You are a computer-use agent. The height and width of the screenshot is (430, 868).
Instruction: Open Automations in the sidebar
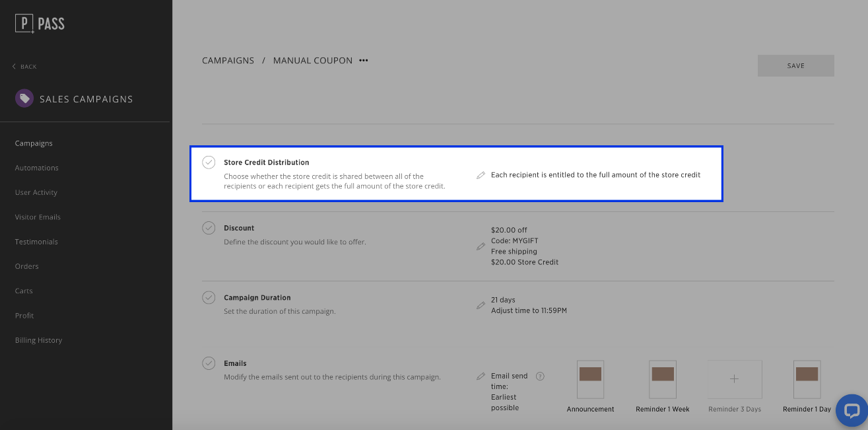point(37,168)
